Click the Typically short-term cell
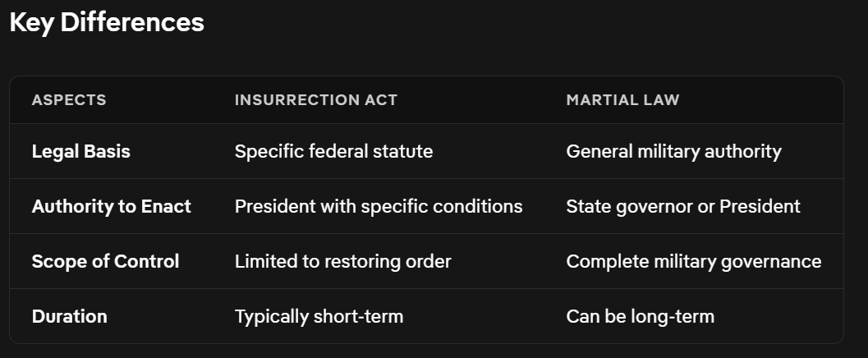The image size is (868, 358). (319, 316)
